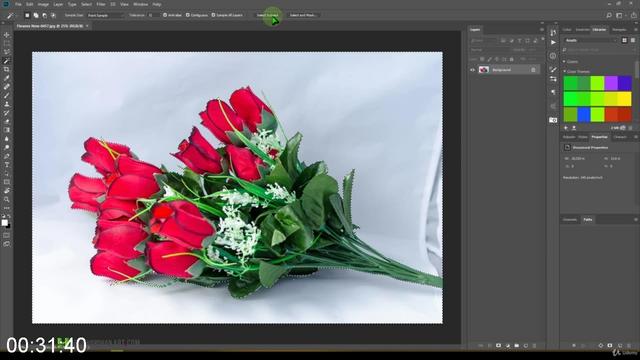Image resolution: width=640 pixels, height=360 pixels.
Task: Open the Window menu
Action: (x=140, y=4)
